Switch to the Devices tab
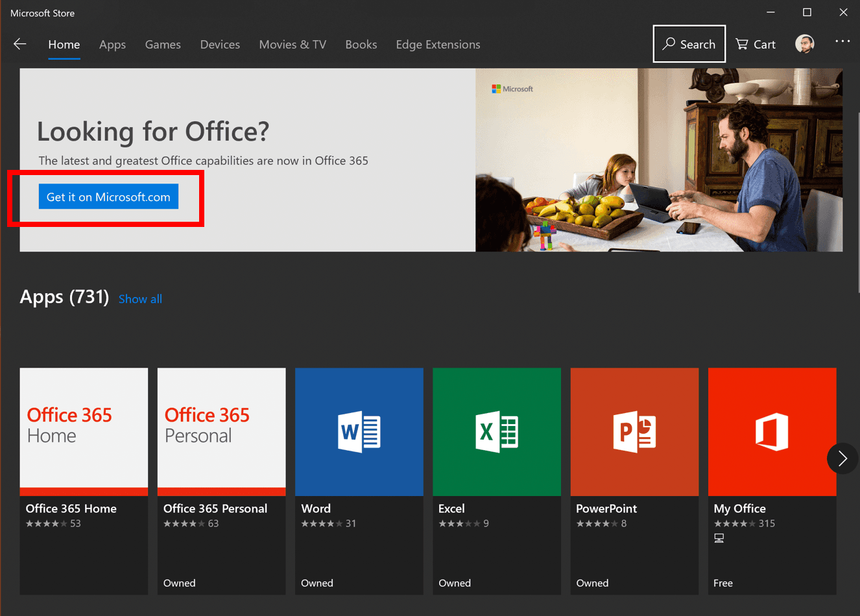This screenshot has height=616, width=860. coord(220,45)
